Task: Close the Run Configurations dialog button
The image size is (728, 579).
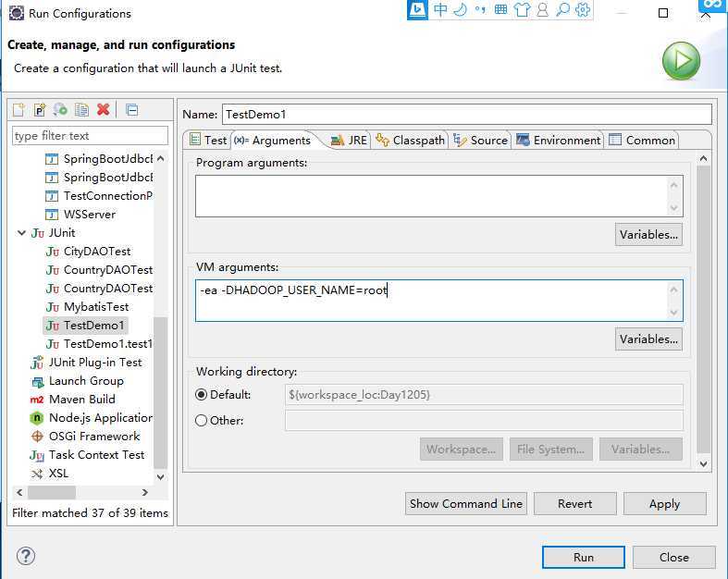Action: click(x=673, y=557)
